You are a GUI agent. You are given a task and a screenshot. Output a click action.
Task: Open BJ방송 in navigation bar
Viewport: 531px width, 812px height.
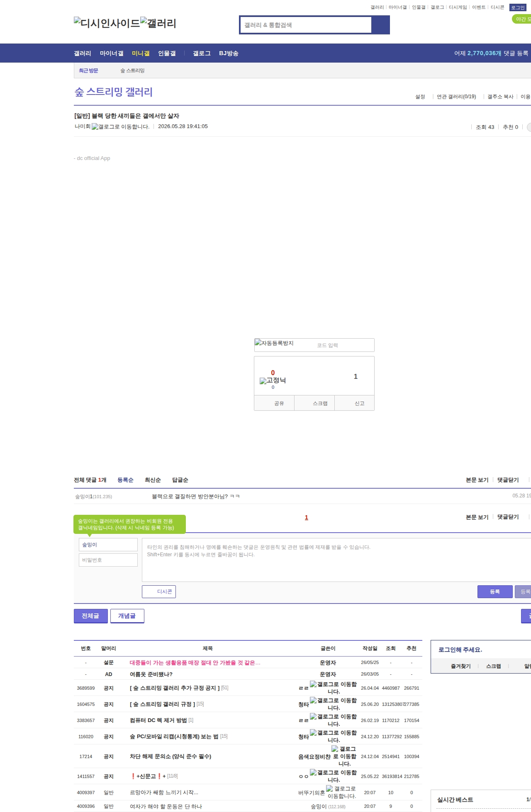(x=229, y=53)
